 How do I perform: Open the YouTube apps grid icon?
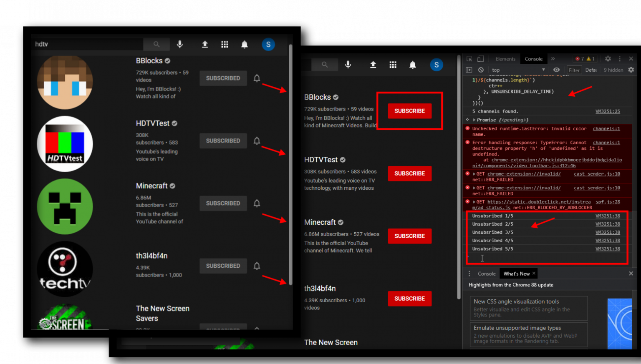[x=225, y=44]
